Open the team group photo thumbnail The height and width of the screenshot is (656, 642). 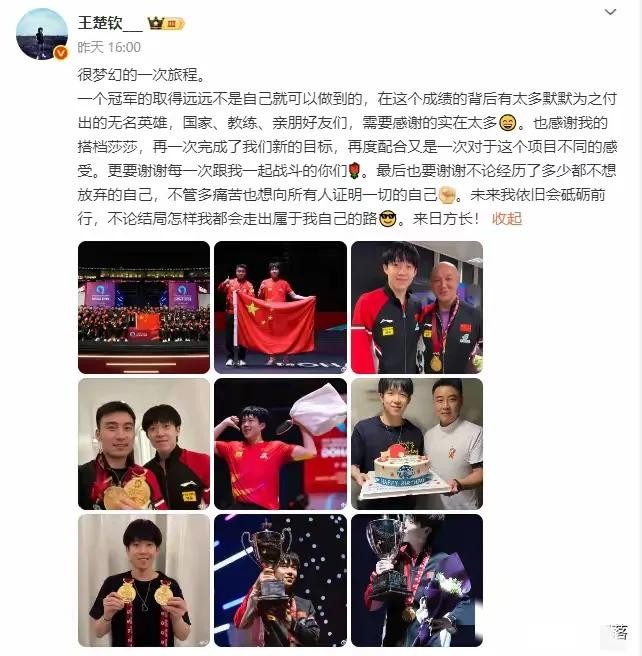pos(144,307)
